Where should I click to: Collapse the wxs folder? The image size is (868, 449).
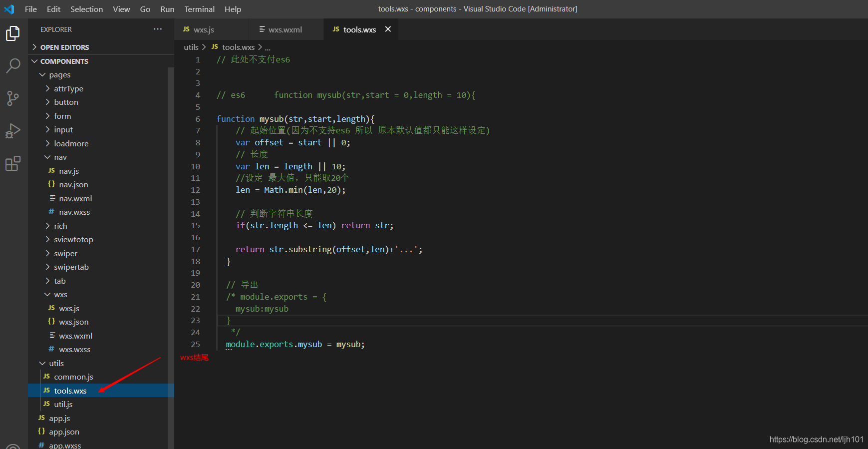[101, 294]
